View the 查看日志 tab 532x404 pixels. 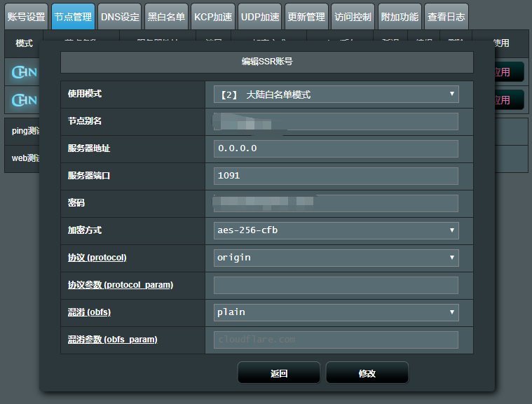pos(446,17)
